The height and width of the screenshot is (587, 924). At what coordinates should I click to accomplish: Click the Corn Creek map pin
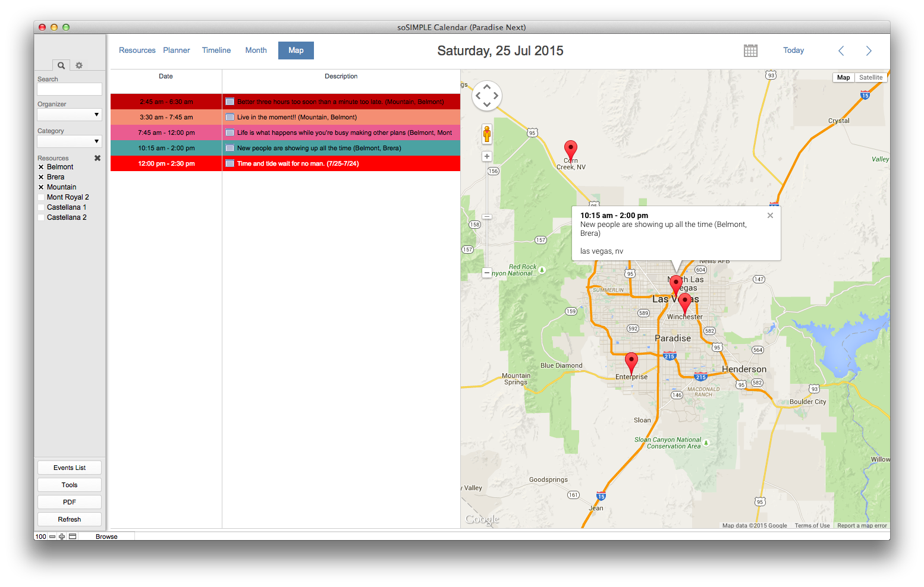pos(571,149)
